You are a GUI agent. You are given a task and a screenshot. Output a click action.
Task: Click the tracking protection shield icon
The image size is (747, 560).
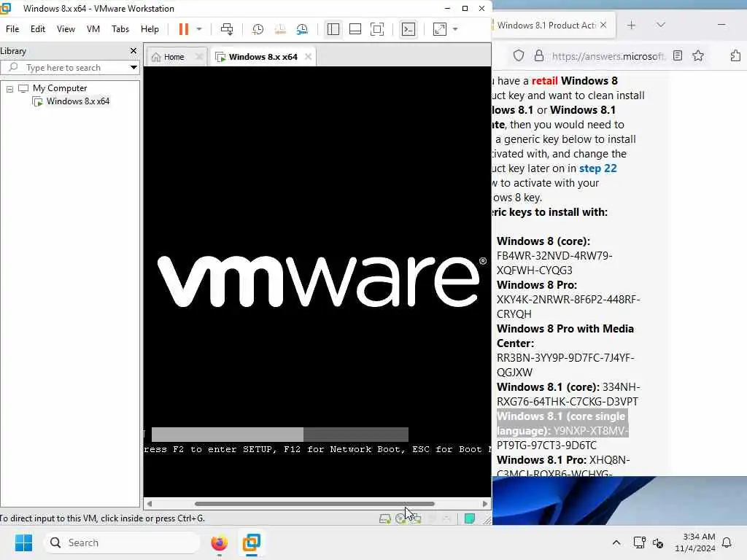coord(519,55)
